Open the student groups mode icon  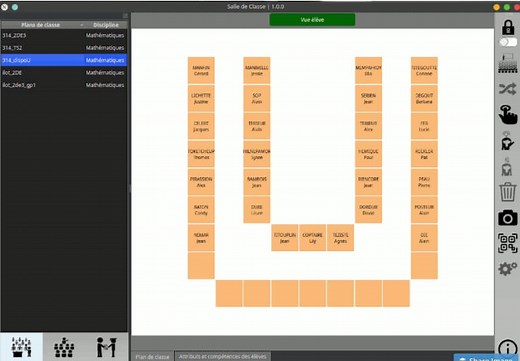coord(64,347)
